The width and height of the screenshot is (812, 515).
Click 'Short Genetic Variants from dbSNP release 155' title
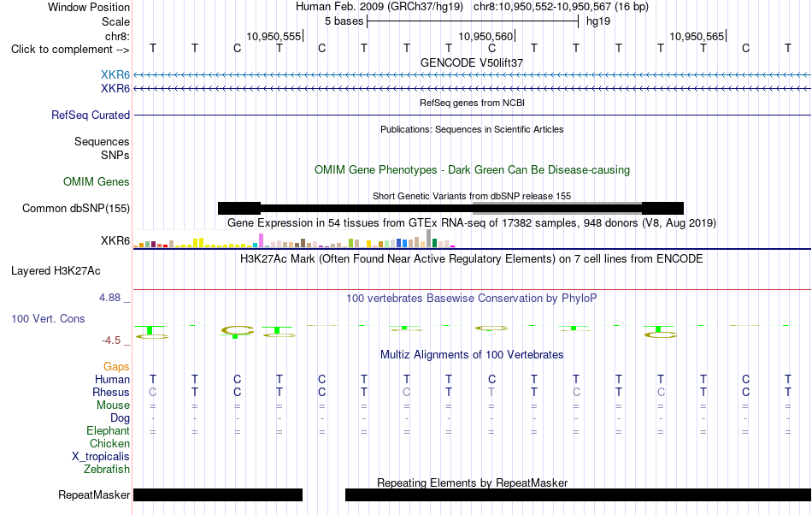pos(472,196)
